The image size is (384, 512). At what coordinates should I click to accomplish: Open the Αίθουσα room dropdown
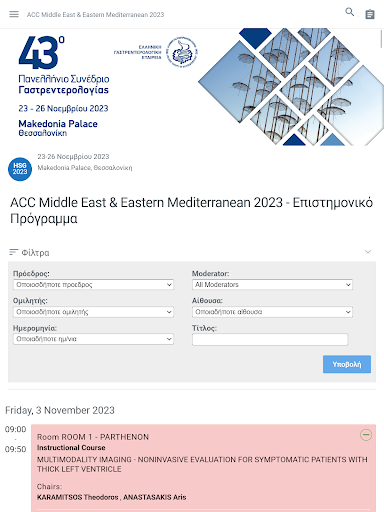pos(272,312)
